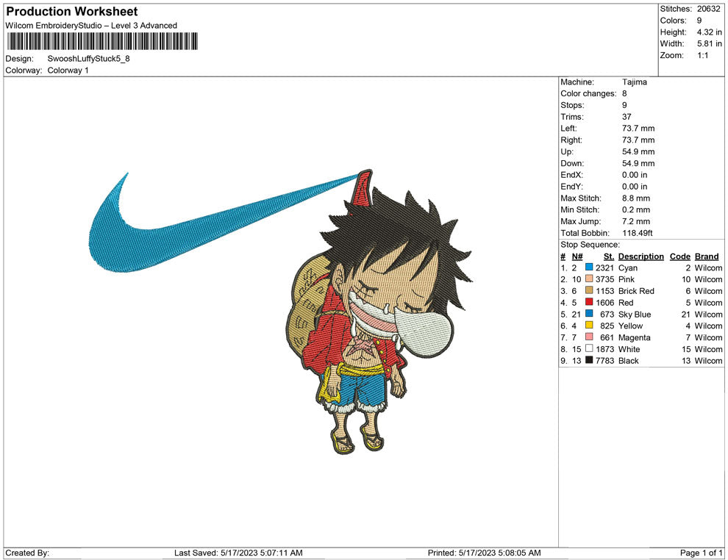
Task: Click the Machine value 'Tajima'
Action: (634, 82)
